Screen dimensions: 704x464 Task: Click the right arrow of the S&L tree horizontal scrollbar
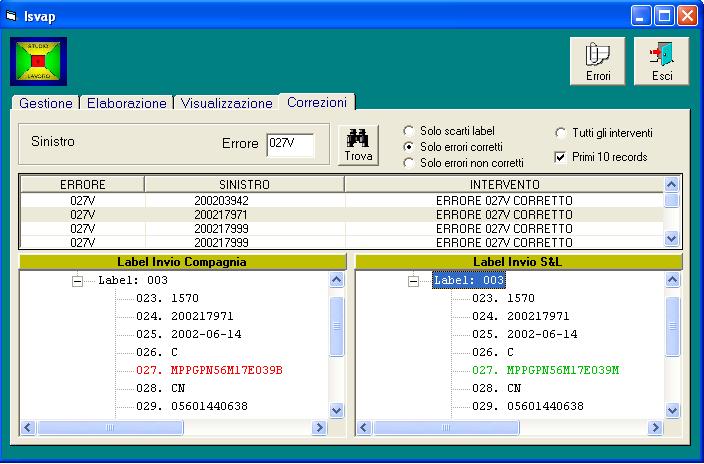click(655, 428)
